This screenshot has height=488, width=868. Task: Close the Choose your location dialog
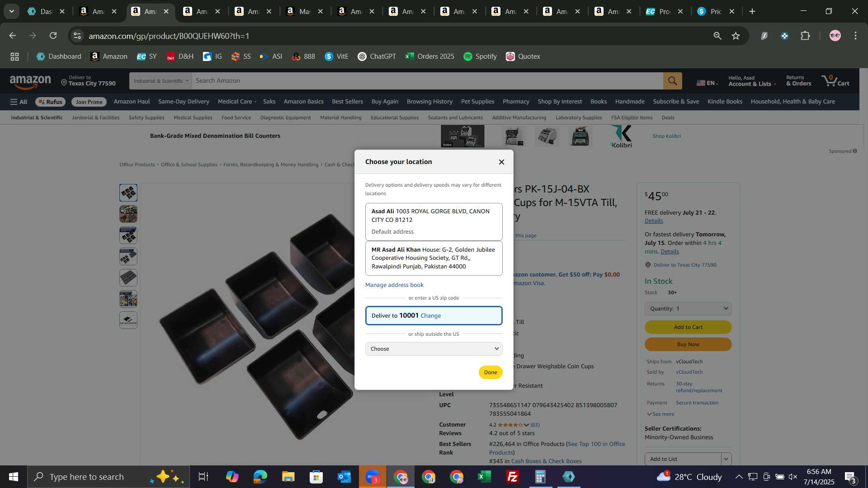(501, 162)
